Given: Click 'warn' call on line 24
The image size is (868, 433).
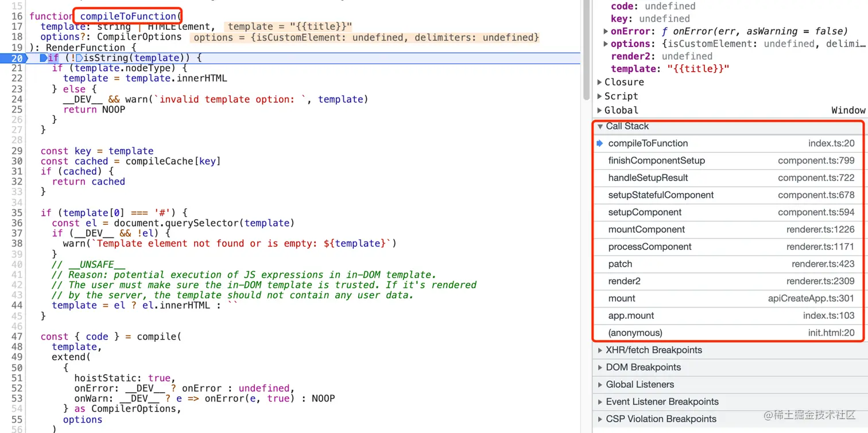Looking at the screenshot, I should tap(137, 99).
